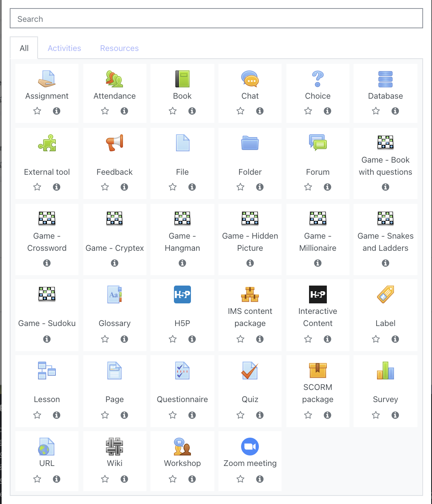
Task: Mark Survey as starred favourite
Action: pyautogui.click(x=376, y=415)
